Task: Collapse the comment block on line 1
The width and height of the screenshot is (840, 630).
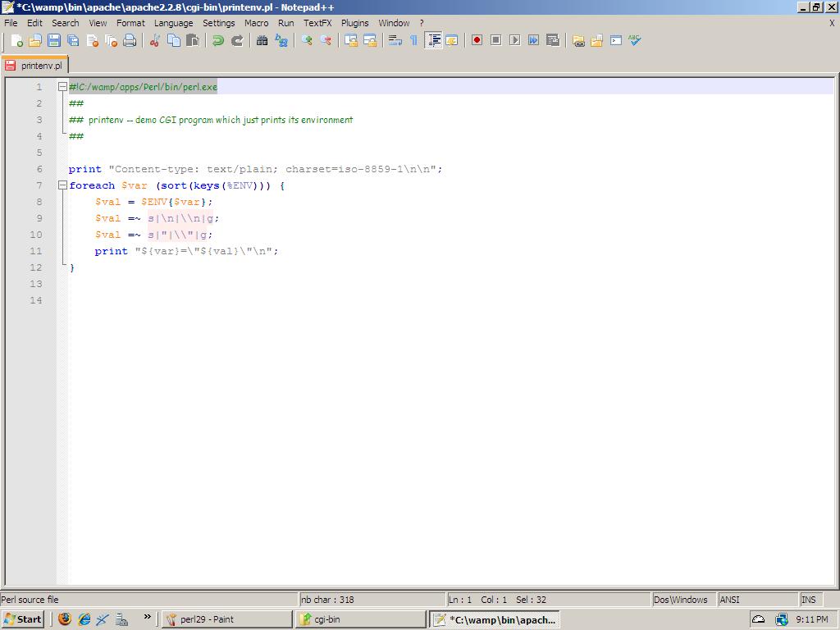Action: 62,87
